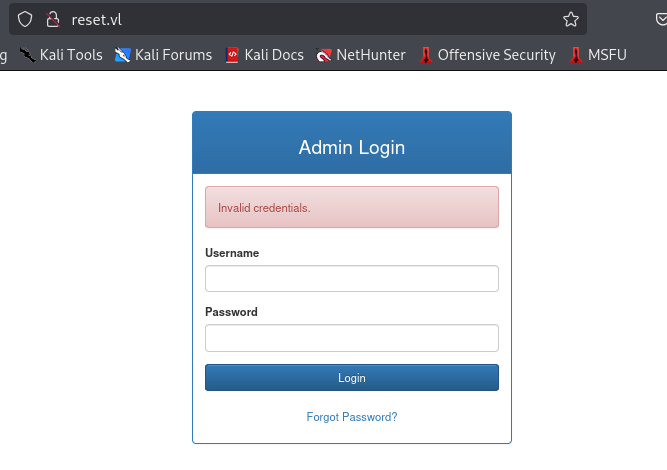This screenshot has width=667, height=470.
Task: Follow the Forgot Password? link
Action: (x=351, y=417)
